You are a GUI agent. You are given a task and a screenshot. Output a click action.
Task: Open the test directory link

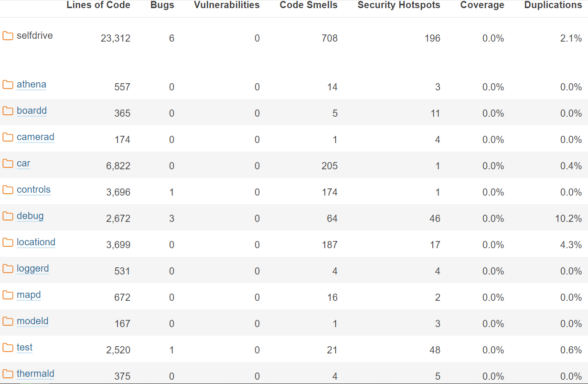(x=25, y=348)
